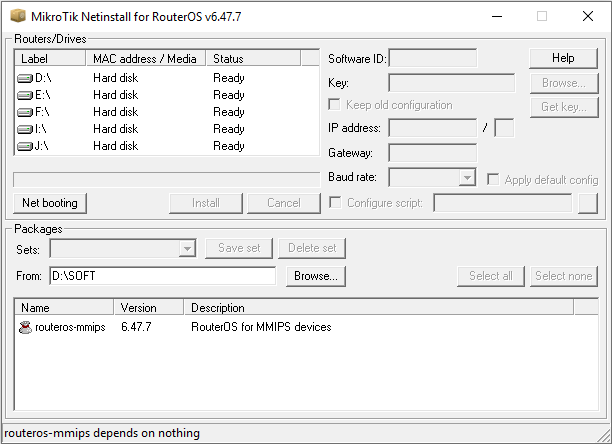Screen dimensions: 612x444
Task: Click the Description column header
Action: coord(379,307)
